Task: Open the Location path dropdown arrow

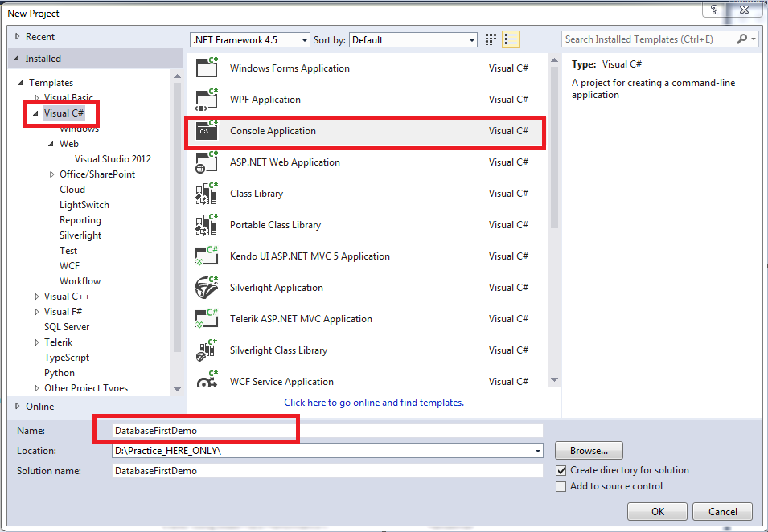Action: tap(538, 451)
